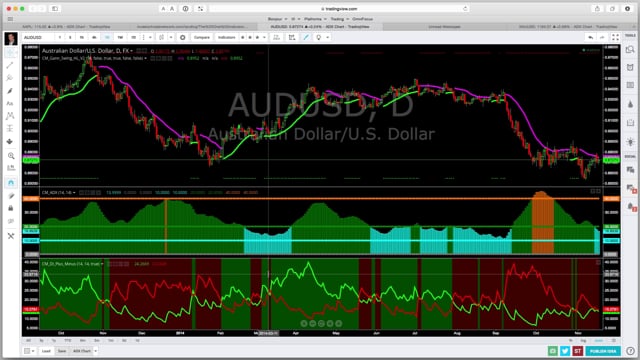The height and width of the screenshot is (360, 640).
Task: Enter fullscreen chart mode
Action: (x=615, y=37)
